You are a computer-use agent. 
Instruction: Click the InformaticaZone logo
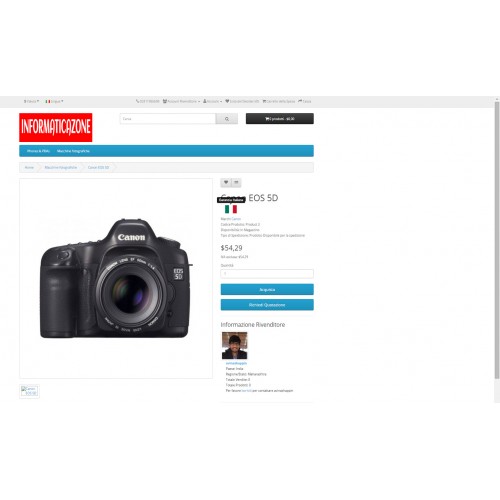[x=56, y=127]
